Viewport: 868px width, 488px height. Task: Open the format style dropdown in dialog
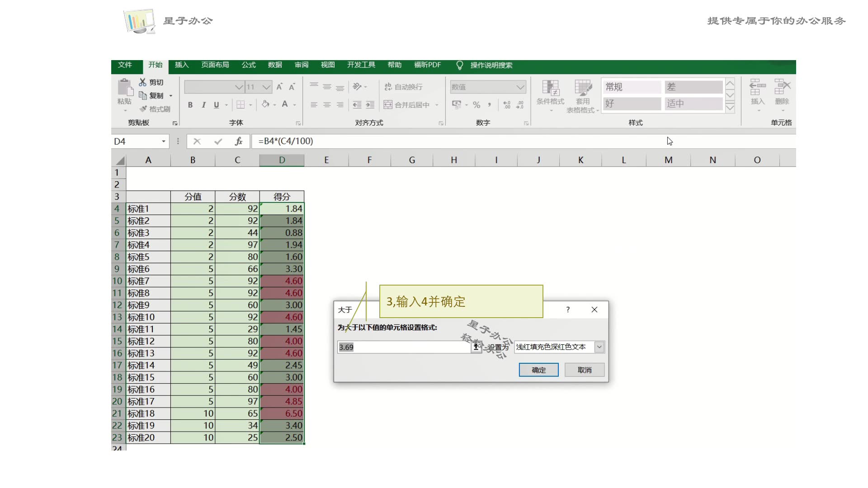tap(599, 347)
